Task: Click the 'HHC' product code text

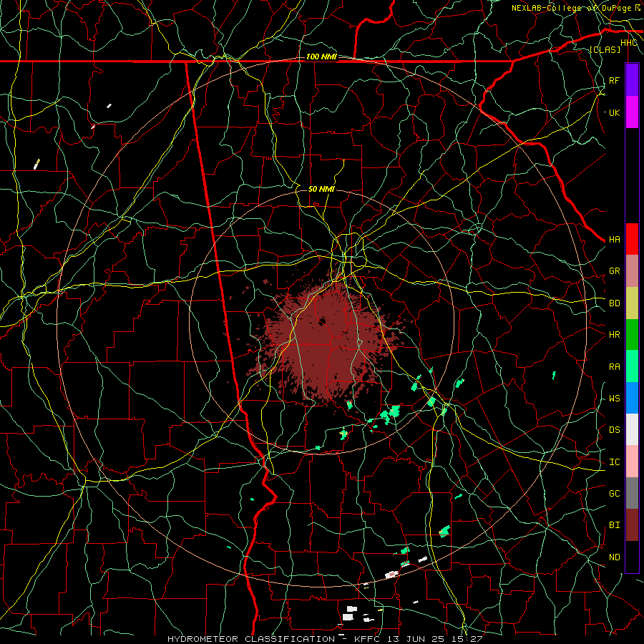Action: pos(629,43)
